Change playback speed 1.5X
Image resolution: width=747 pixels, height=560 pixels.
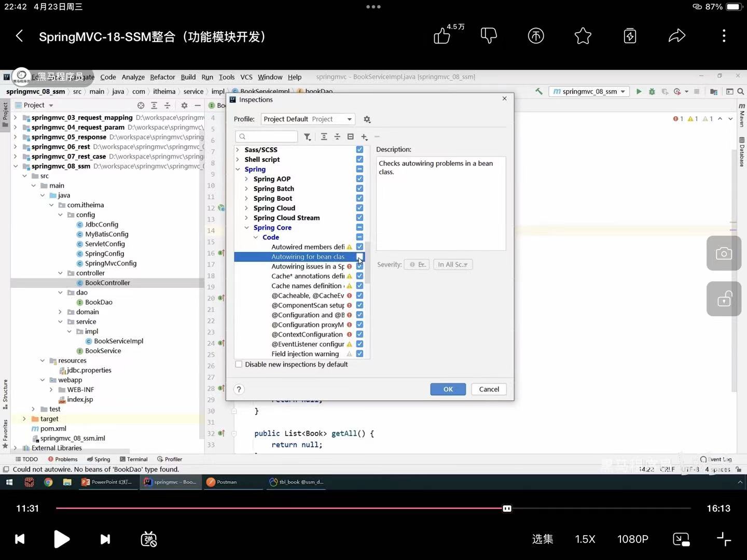(x=585, y=539)
